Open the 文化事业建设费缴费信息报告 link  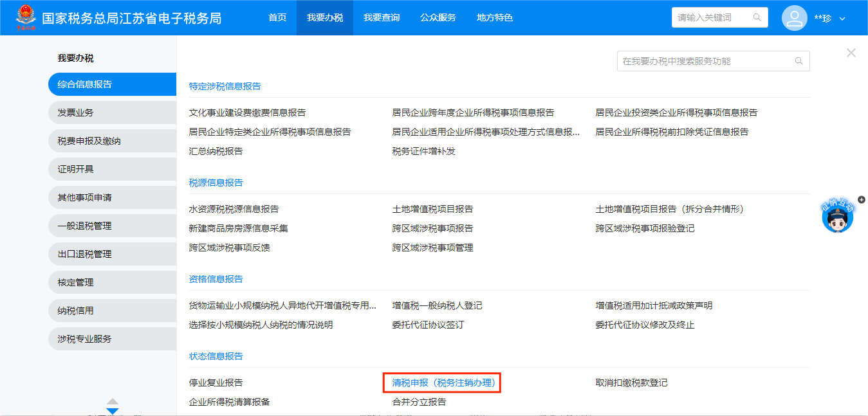point(247,113)
